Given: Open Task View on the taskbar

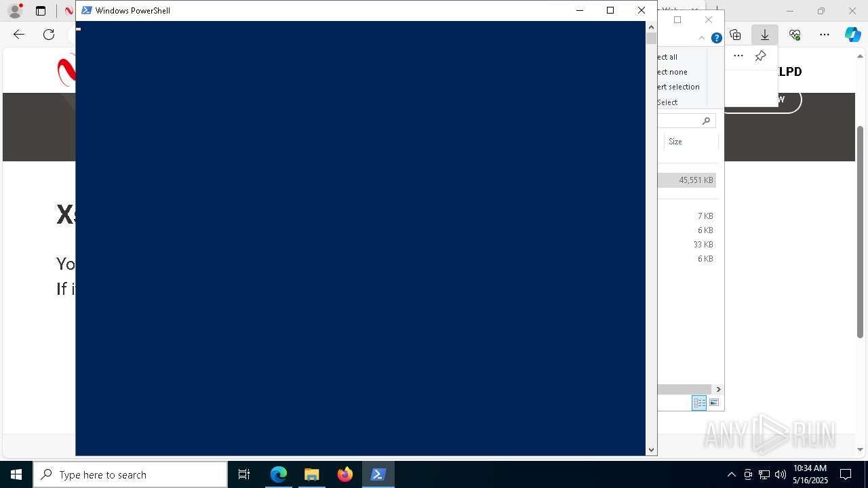Looking at the screenshot, I should pos(244,474).
